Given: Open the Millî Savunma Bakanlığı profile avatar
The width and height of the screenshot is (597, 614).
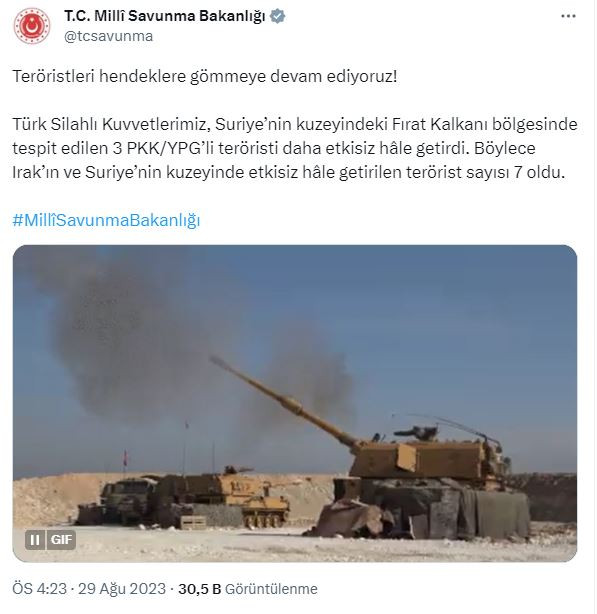Looking at the screenshot, I should tap(32, 26).
